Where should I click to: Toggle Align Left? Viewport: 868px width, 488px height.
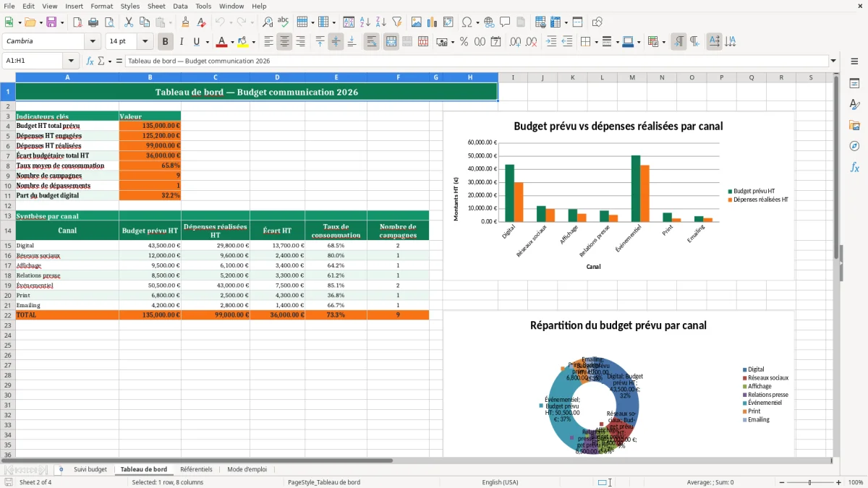[x=268, y=42]
